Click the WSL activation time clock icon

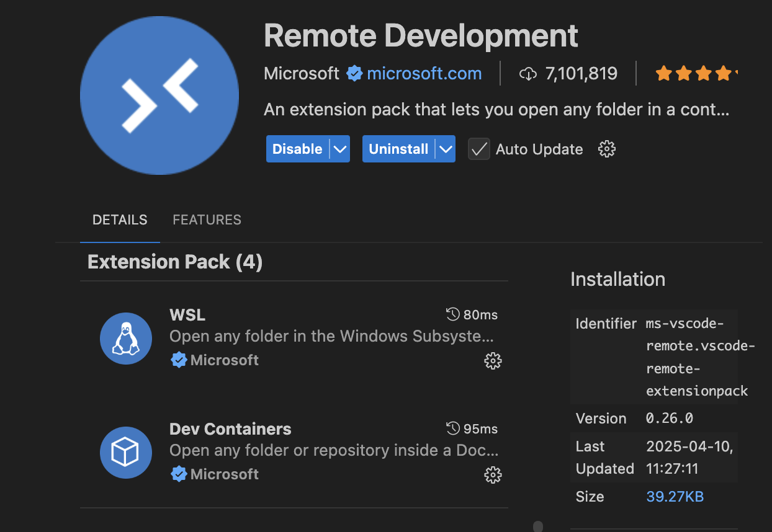pos(453,315)
